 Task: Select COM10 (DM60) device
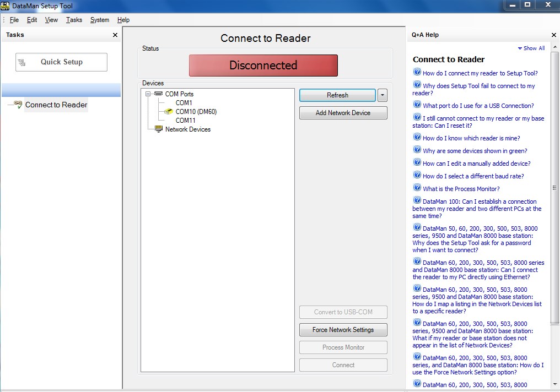coord(196,112)
